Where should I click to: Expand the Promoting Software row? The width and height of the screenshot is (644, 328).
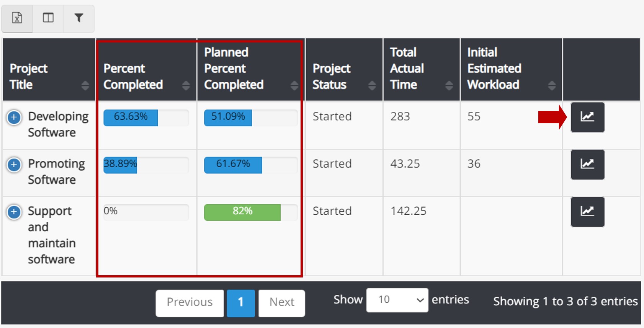(x=14, y=165)
